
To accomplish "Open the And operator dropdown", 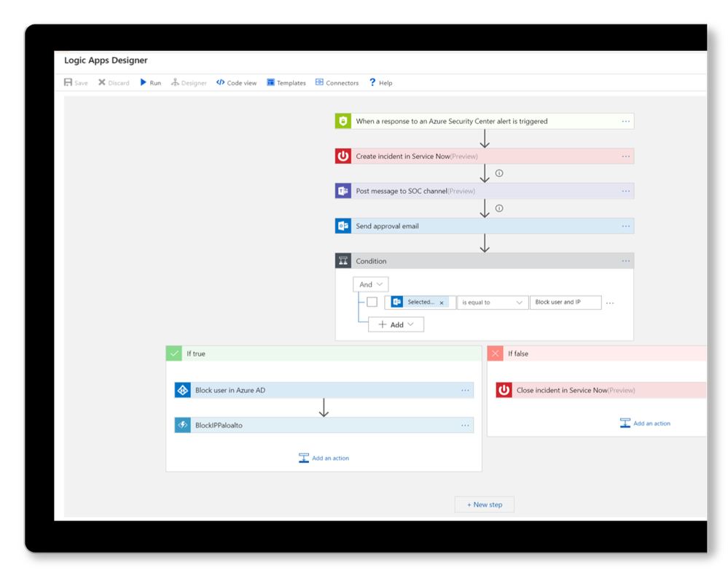I will (x=370, y=284).
